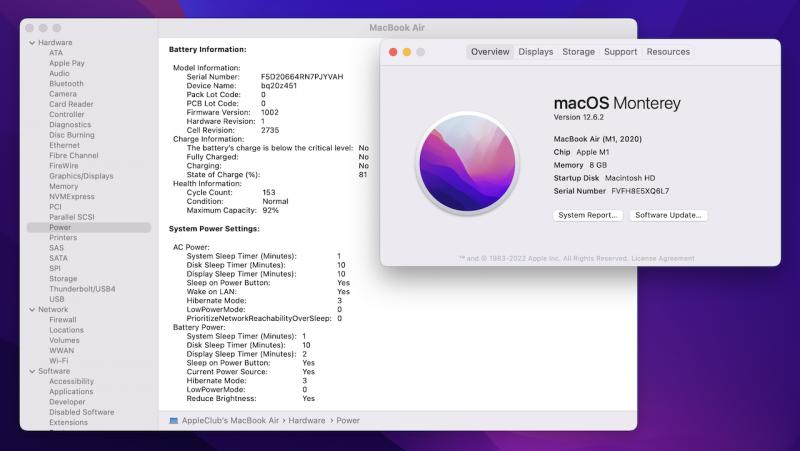This screenshot has width=800, height=451.
Task: Click the battery serial number F5D20664RN7PJYVAH
Action: pos(302,77)
